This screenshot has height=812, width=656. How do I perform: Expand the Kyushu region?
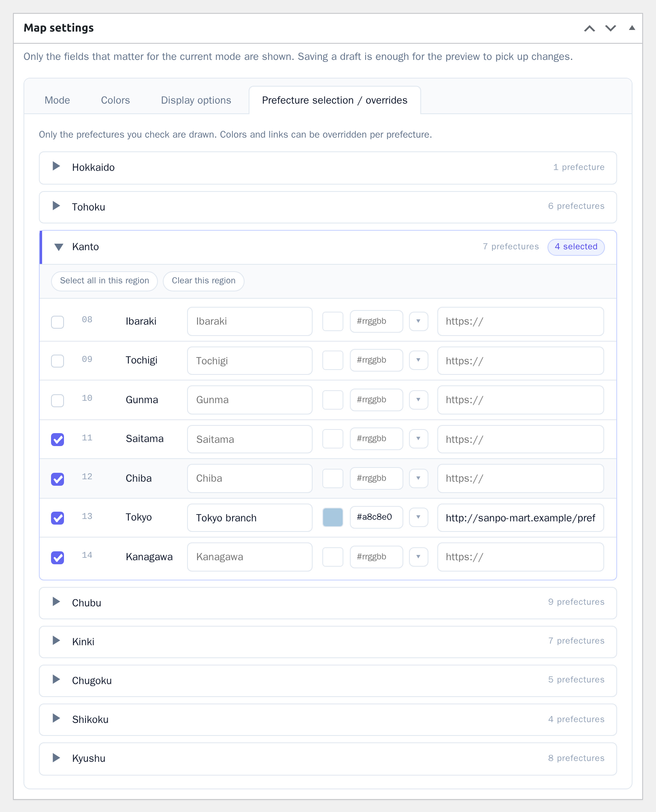click(x=328, y=759)
